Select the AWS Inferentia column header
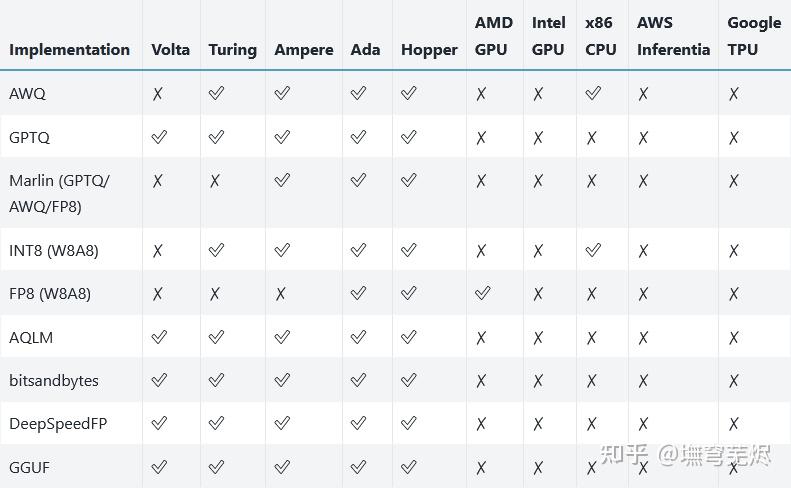 (673, 36)
